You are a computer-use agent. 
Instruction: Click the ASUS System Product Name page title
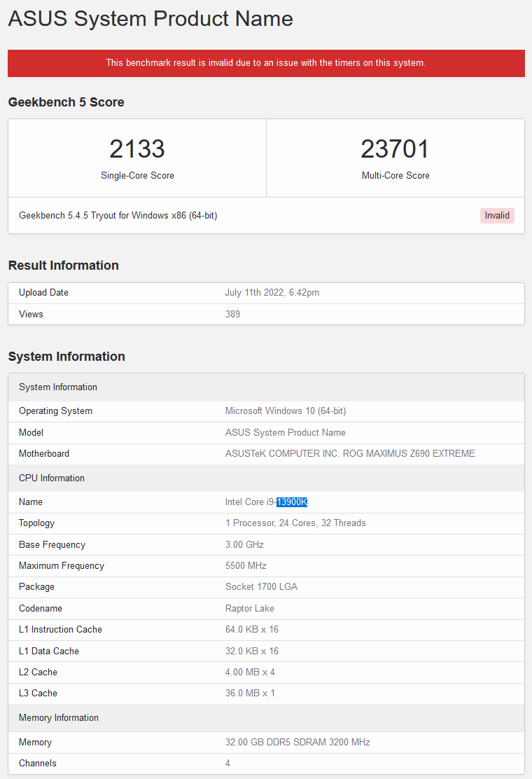pyautogui.click(x=150, y=19)
